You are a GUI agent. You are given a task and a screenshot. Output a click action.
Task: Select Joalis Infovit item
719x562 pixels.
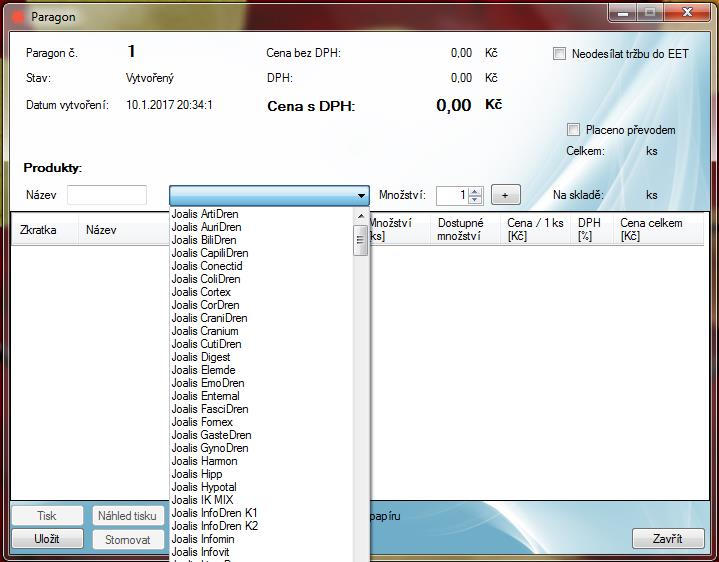pos(261,551)
